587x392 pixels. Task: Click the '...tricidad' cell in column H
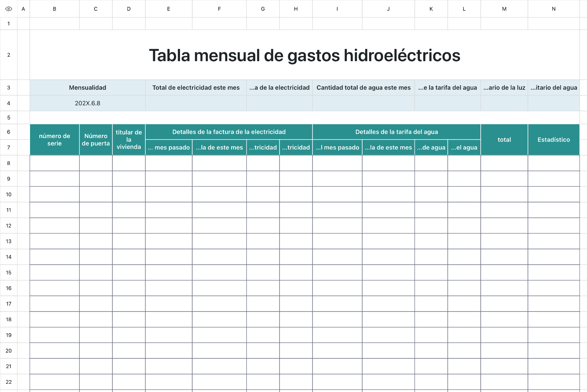tap(296, 147)
